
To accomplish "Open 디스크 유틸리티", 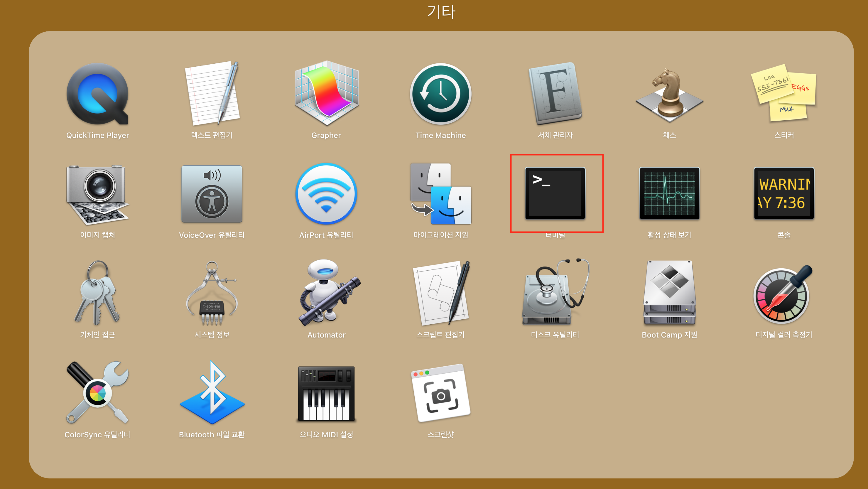I will [x=555, y=292].
